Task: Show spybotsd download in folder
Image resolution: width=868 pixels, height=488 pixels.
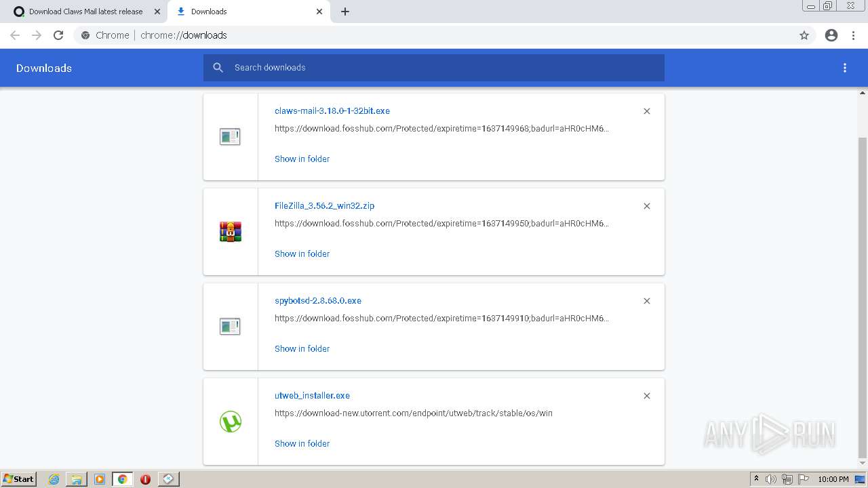Action: (302, 348)
